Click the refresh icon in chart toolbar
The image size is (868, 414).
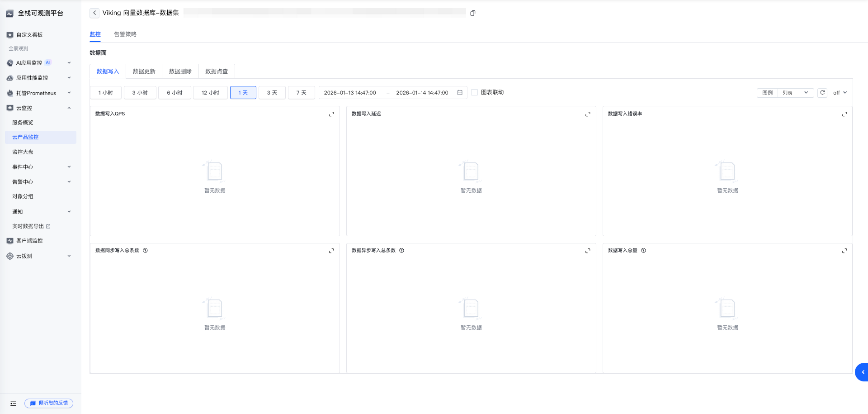click(822, 93)
